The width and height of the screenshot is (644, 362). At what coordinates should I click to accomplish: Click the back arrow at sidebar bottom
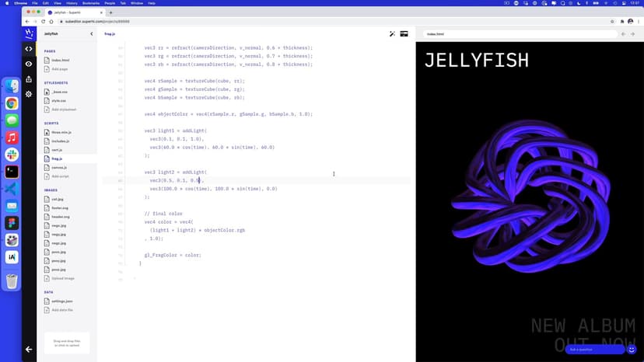pyautogui.click(x=29, y=350)
